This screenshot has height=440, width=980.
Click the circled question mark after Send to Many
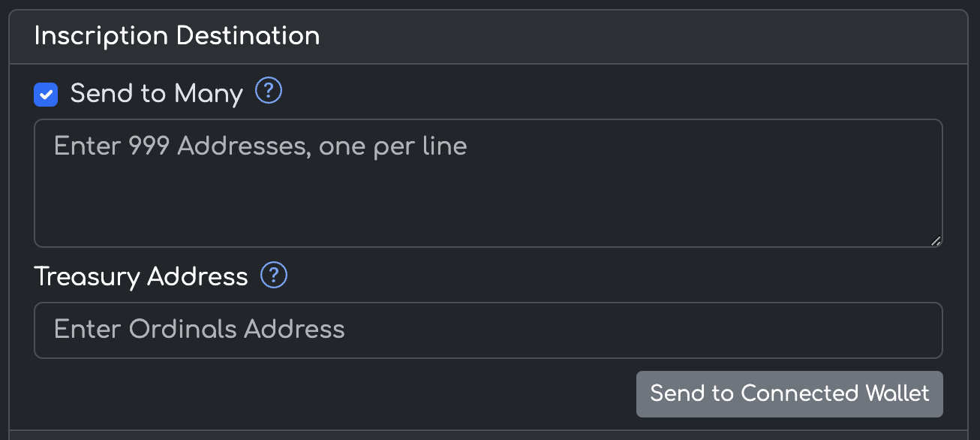point(269,92)
